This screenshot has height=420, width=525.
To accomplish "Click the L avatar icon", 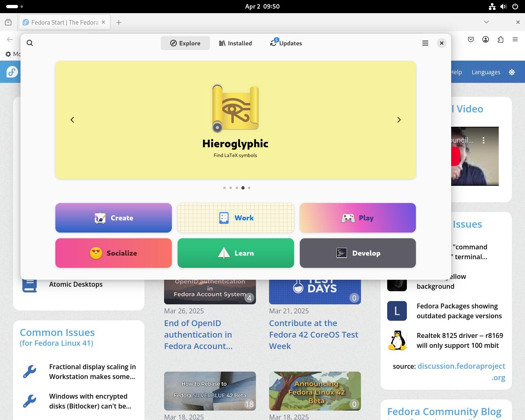I will (x=397, y=311).
